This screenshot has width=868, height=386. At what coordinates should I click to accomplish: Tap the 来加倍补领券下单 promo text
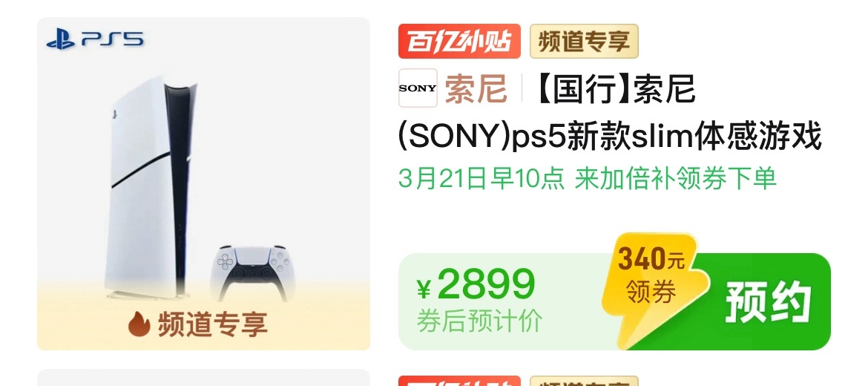pos(675,179)
